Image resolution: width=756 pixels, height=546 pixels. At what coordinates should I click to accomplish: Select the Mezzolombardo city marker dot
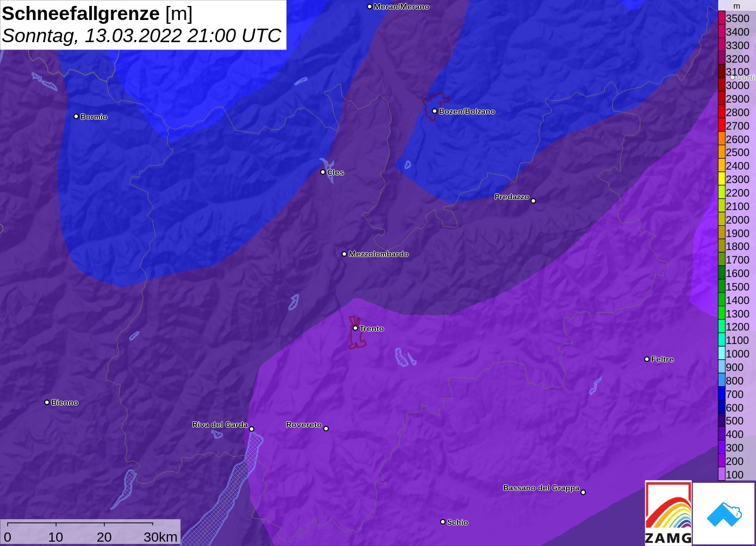click(x=345, y=253)
